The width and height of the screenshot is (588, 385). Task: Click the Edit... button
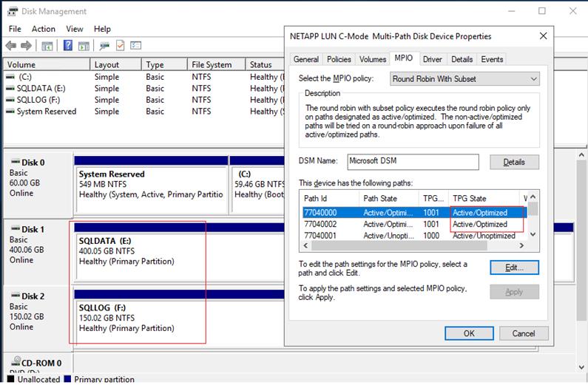(514, 268)
